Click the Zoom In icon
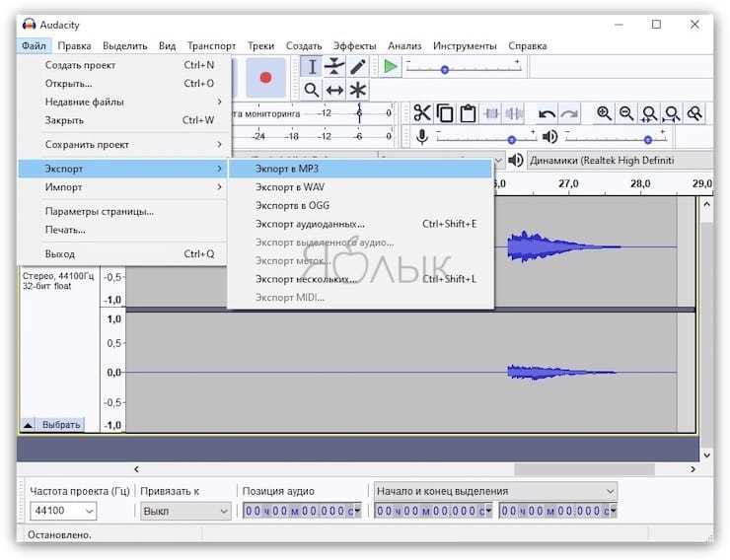 [604, 113]
